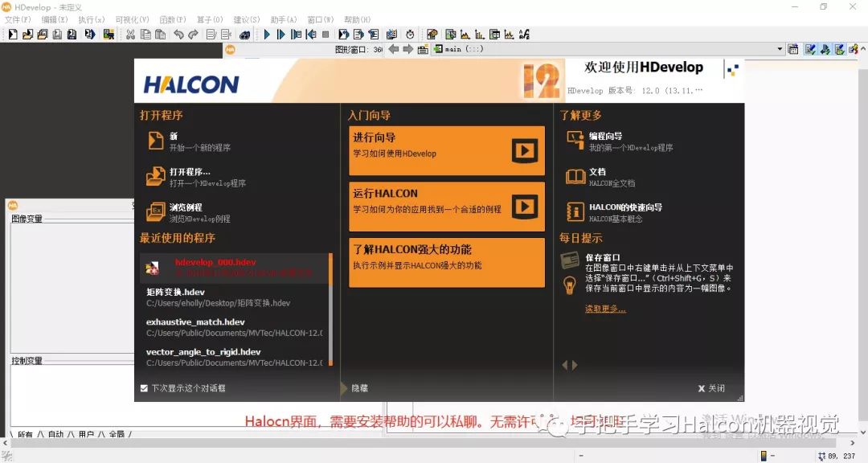The height and width of the screenshot is (463, 868).
Task: Click the stop execution square icon
Action: [x=325, y=35]
